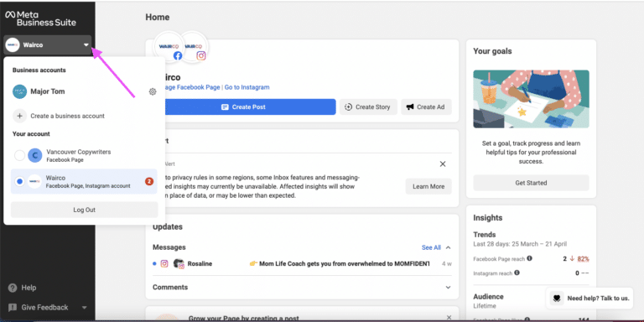The height and width of the screenshot is (322, 644).
Task: Click the Help question mark icon
Action: tap(13, 288)
